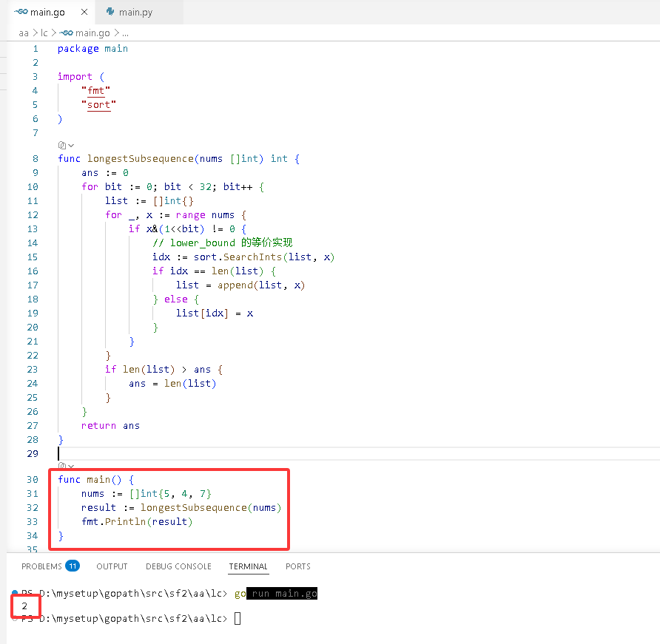660x644 pixels.
Task: Click 'if idx == len(list)' line
Action: pos(215,271)
